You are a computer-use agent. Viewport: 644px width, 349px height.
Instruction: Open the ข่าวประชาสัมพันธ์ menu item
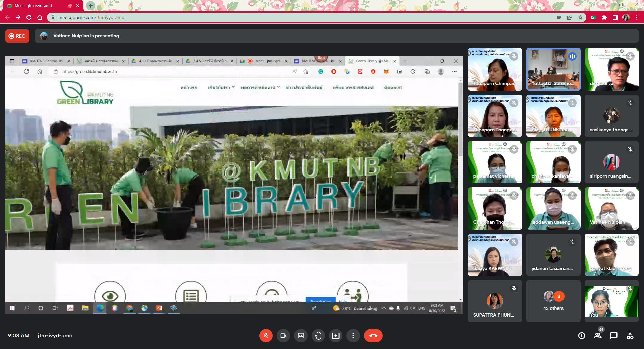tap(304, 87)
